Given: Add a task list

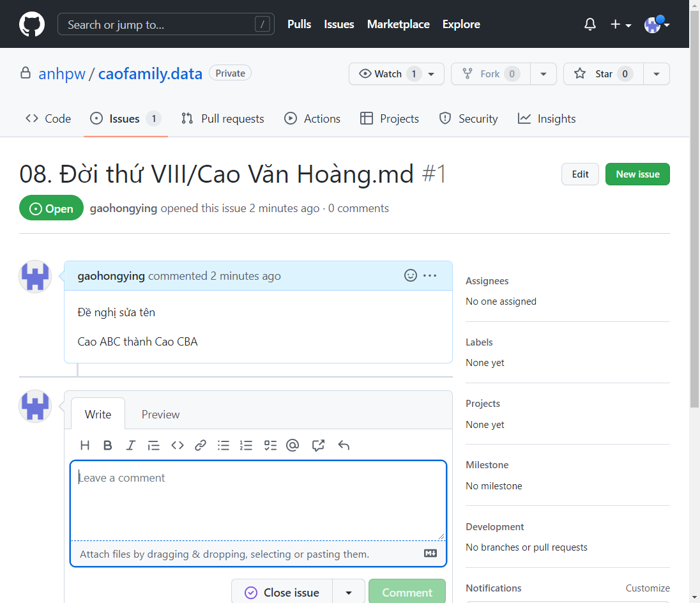Looking at the screenshot, I should (270, 445).
